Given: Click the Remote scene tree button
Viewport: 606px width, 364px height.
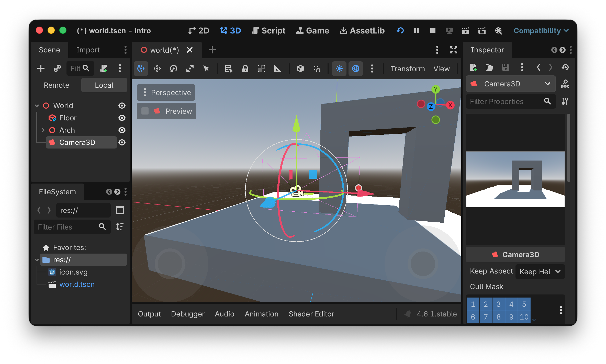Looking at the screenshot, I should click(x=56, y=85).
